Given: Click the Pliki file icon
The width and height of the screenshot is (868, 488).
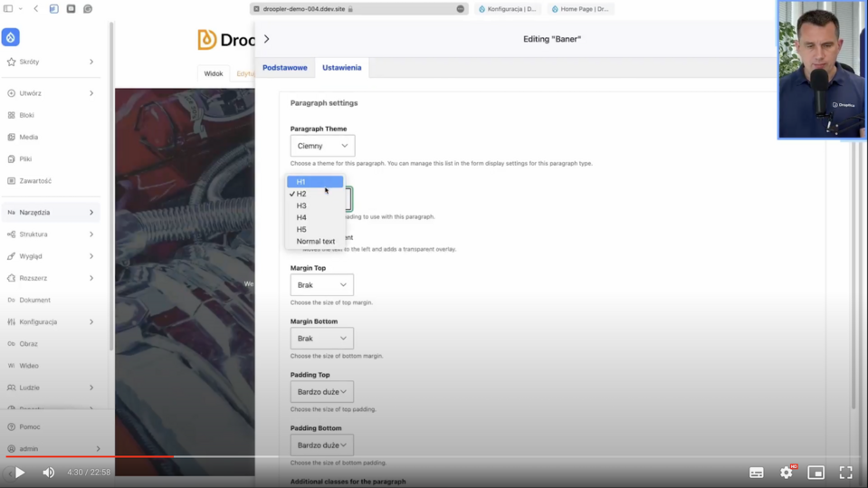Looking at the screenshot, I should point(11,159).
